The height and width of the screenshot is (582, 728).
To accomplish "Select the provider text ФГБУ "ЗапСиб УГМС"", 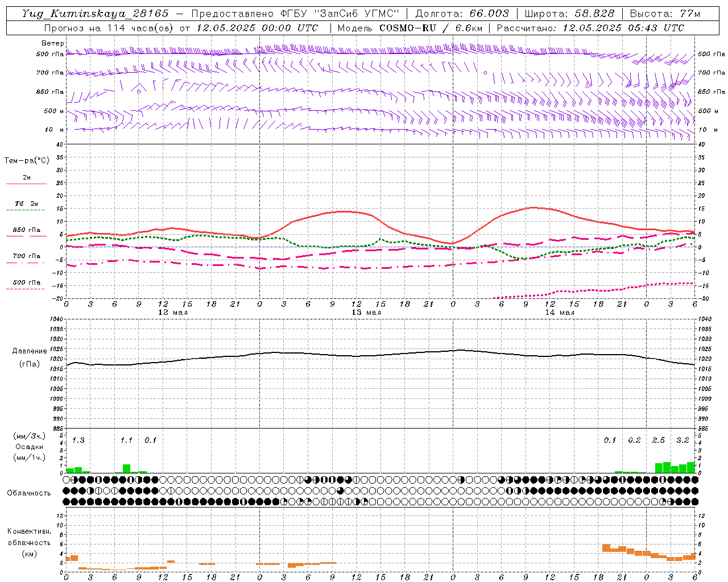I will point(340,14).
